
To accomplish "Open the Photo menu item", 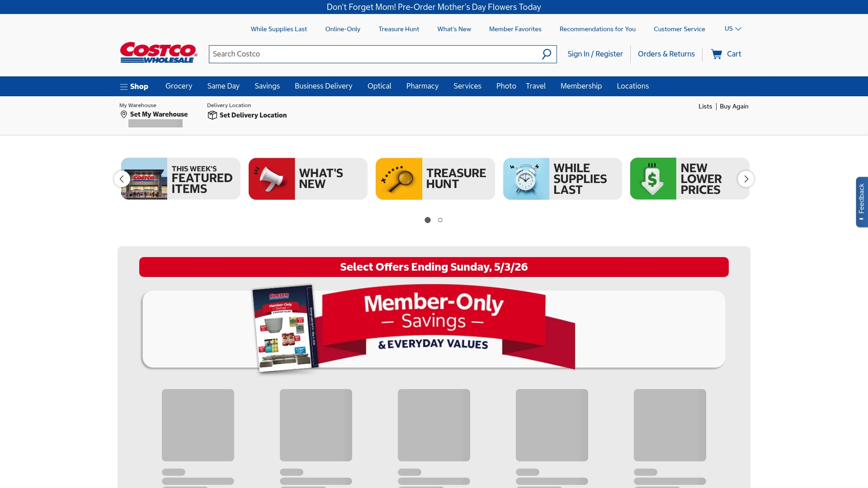I will pyautogui.click(x=506, y=86).
